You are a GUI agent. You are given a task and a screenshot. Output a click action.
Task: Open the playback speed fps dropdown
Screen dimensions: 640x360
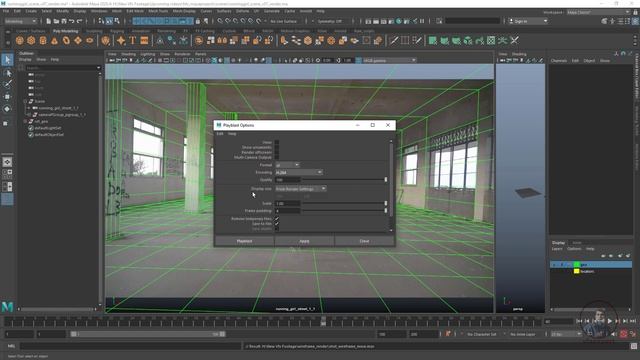pyautogui.click(x=566, y=334)
